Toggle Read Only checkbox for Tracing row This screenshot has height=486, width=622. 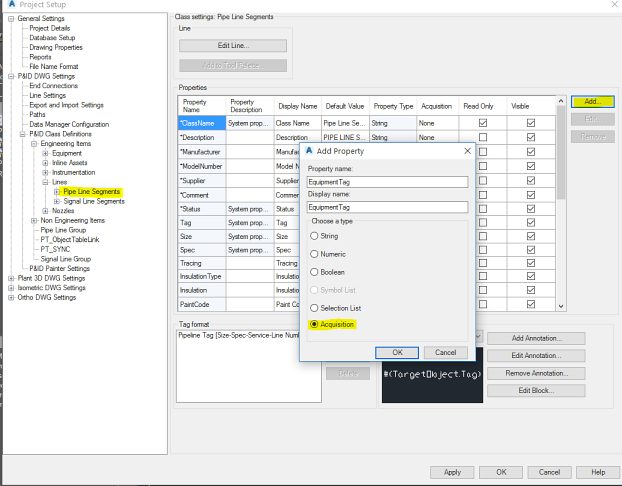click(x=483, y=263)
